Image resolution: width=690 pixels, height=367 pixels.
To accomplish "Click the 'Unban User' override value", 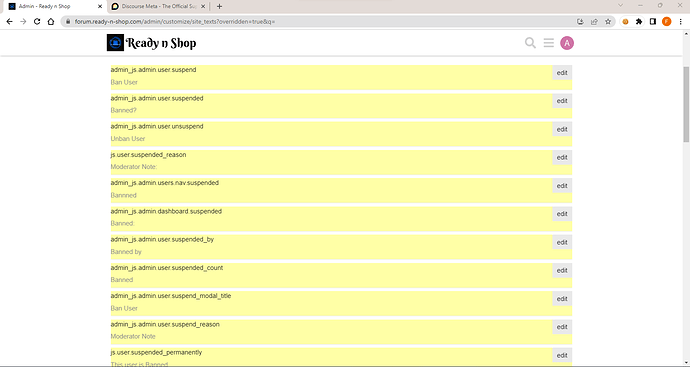I will [x=128, y=139].
